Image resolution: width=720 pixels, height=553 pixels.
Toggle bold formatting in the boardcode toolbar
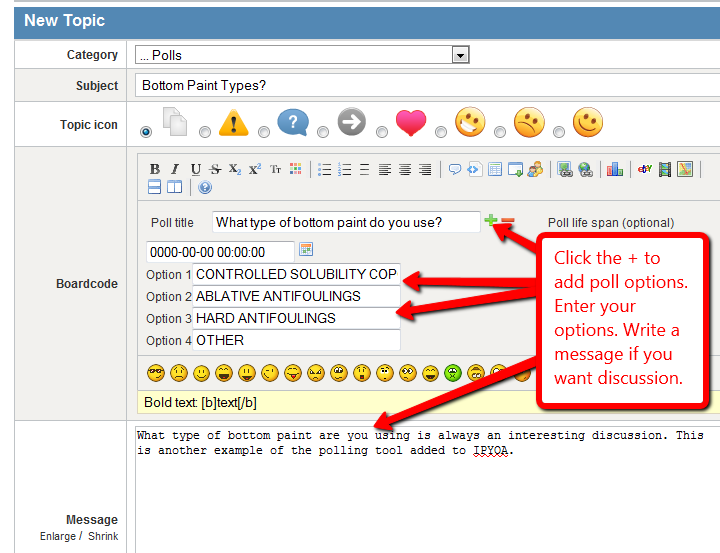(x=155, y=169)
